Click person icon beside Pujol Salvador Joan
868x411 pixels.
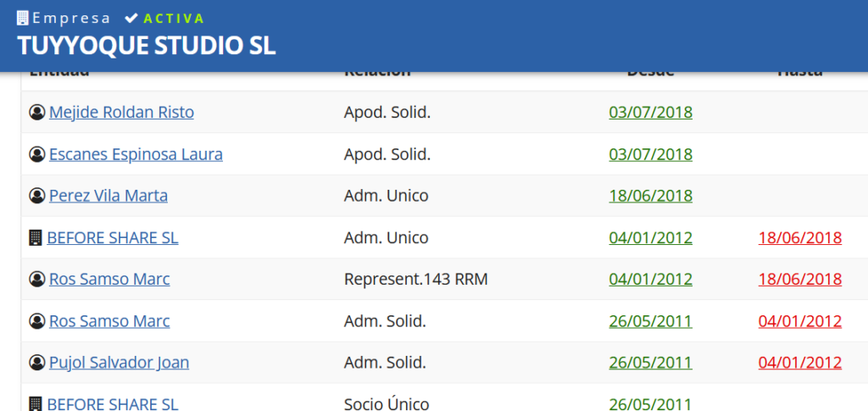pos(36,363)
